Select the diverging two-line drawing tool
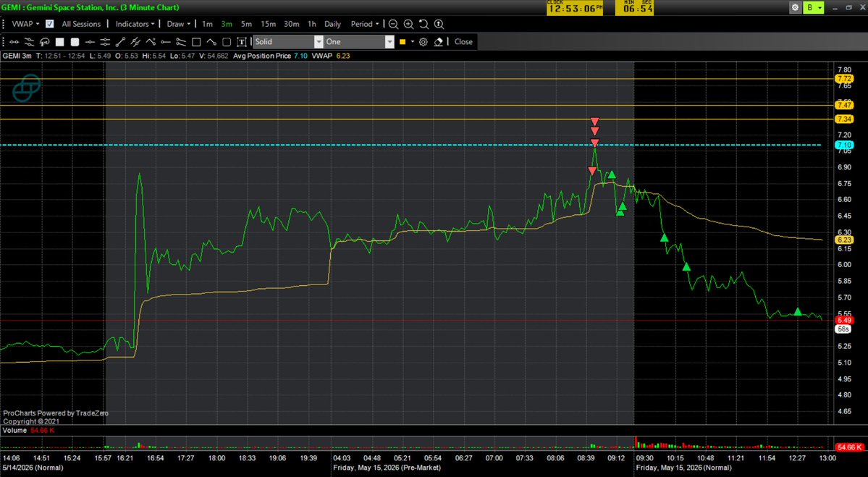Screen dimensions: 868x477 pyautogui.click(x=180, y=41)
